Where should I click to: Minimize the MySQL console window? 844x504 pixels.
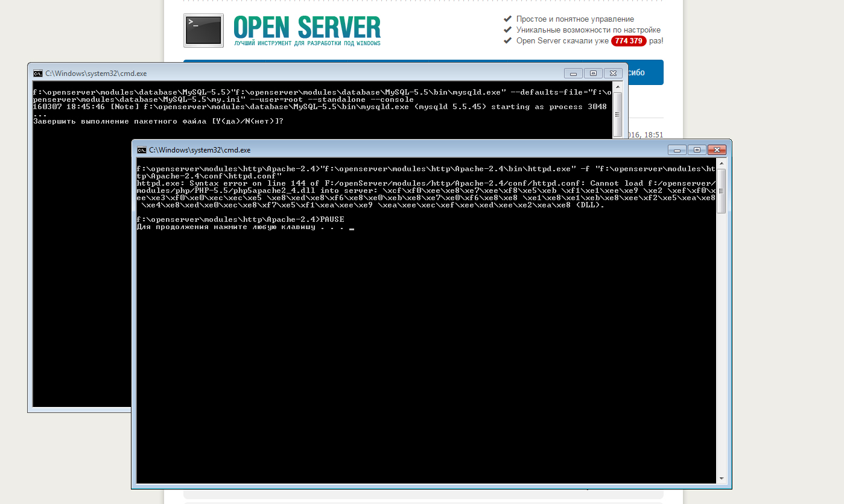(573, 73)
